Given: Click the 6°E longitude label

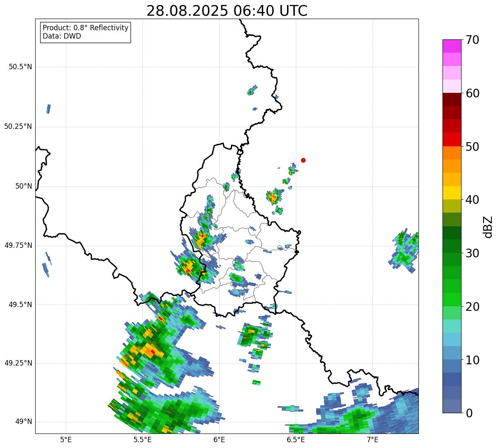Looking at the screenshot, I should pyautogui.click(x=219, y=439).
